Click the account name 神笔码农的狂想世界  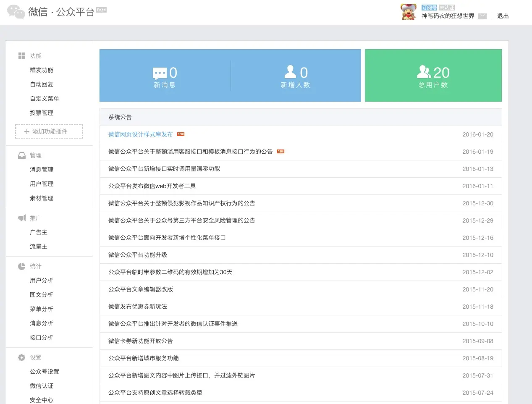(x=448, y=16)
